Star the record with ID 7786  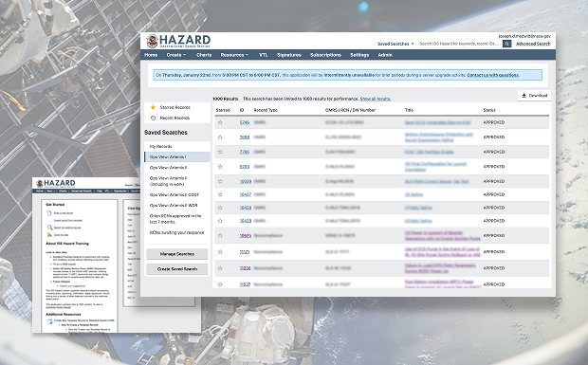click(x=220, y=152)
